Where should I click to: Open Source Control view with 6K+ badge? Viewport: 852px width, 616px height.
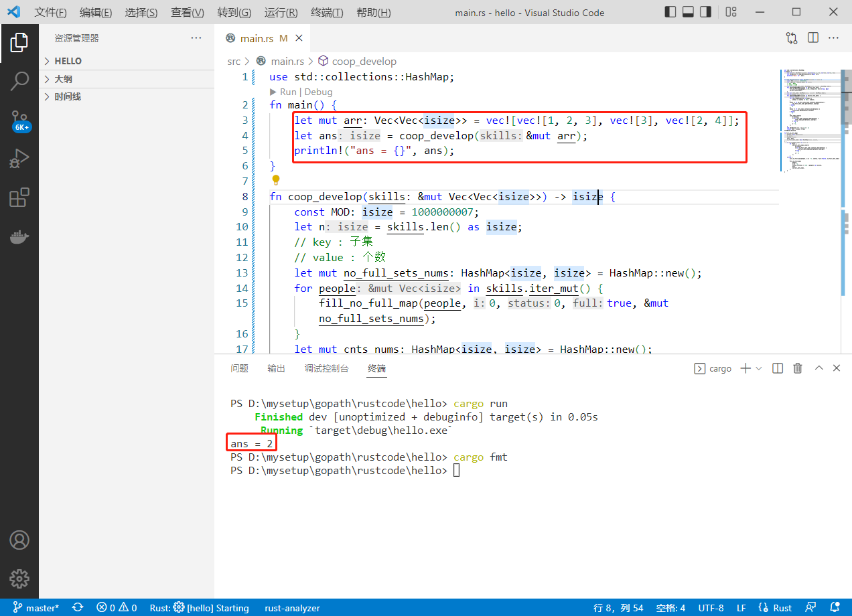point(19,121)
